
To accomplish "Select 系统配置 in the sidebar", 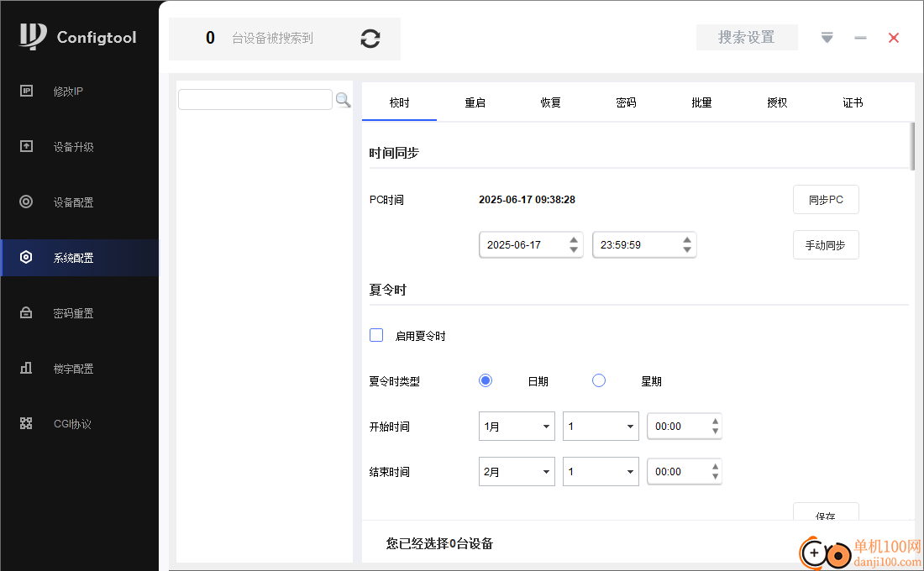I will click(x=80, y=258).
